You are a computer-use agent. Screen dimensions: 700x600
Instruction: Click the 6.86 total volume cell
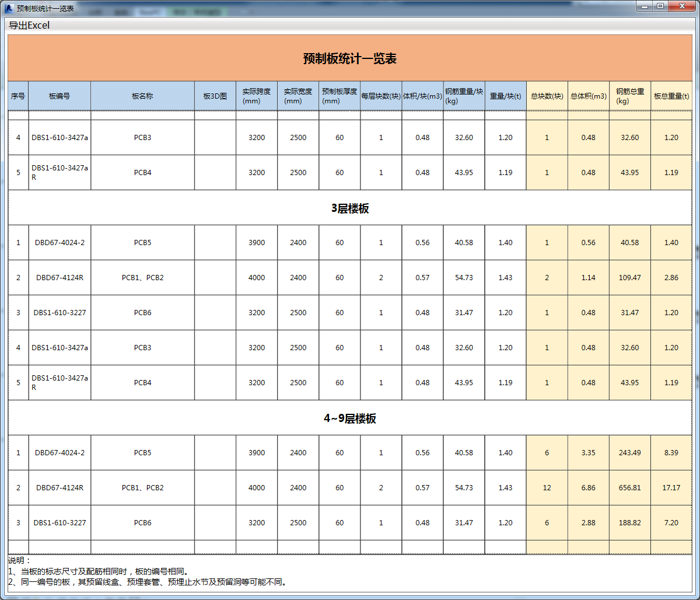(588, 488)
